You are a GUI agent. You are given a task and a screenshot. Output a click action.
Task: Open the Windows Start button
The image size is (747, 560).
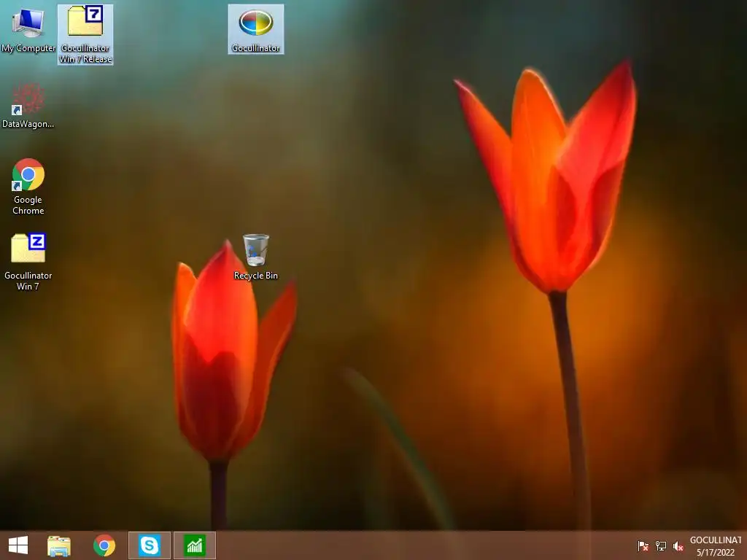[18, 545]
